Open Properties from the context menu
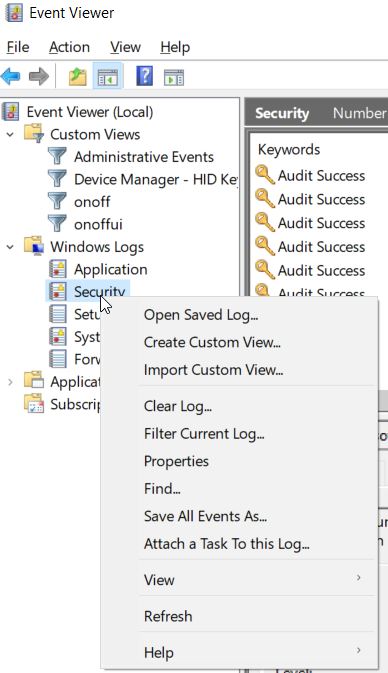The height and width of the screenshot is (673, 388). (176, 461)
